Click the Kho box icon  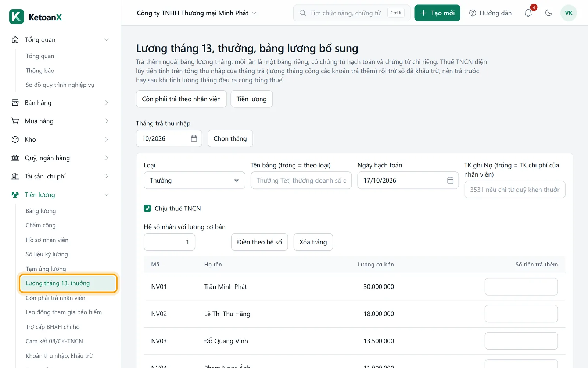point(15,139)
